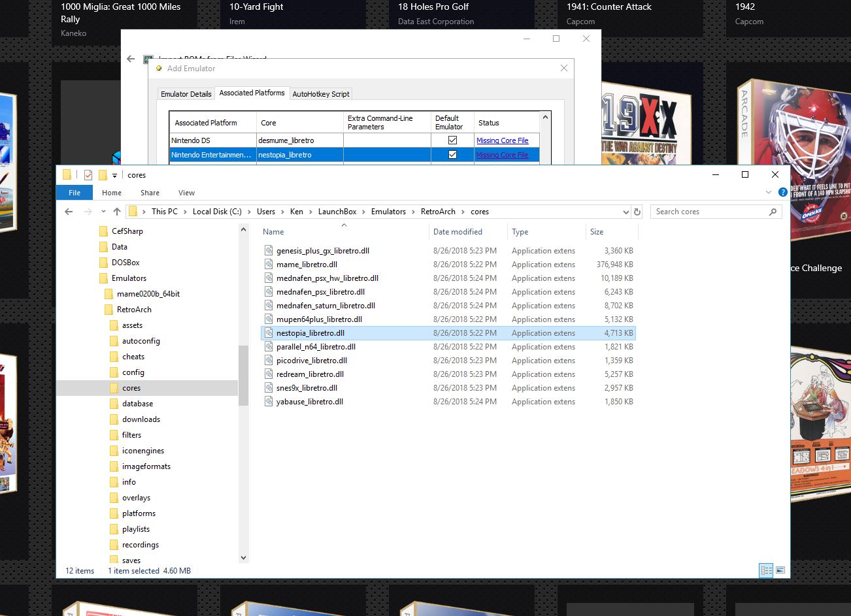Open the File tab in Explorer ribbon
The height and width of the screenshot is (616, 851).
(x=75, y=193)
